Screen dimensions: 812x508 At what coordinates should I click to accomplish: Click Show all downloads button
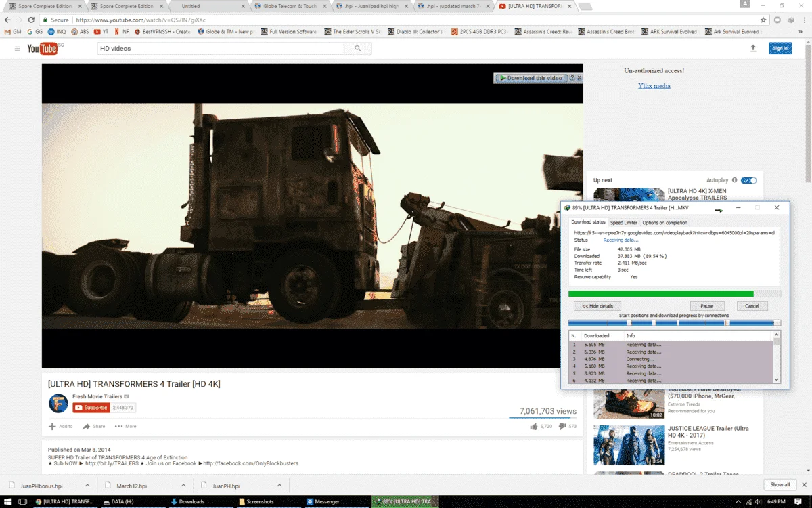click(780, 484)
